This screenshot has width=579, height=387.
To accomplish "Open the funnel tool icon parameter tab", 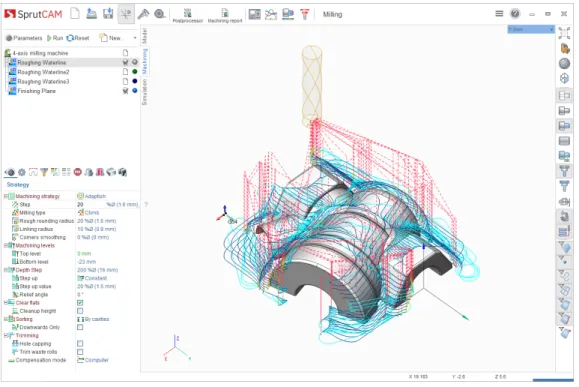I will pos(44,172).
